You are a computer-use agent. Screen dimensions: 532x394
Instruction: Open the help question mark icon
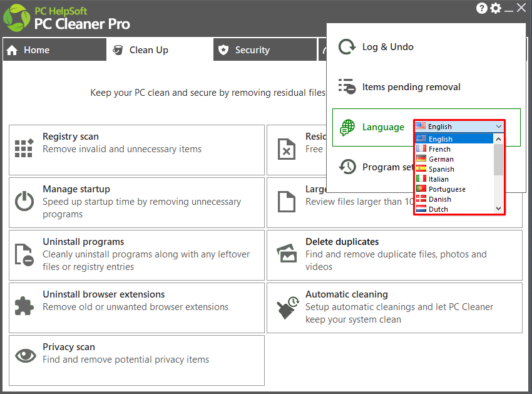[482, 8]
